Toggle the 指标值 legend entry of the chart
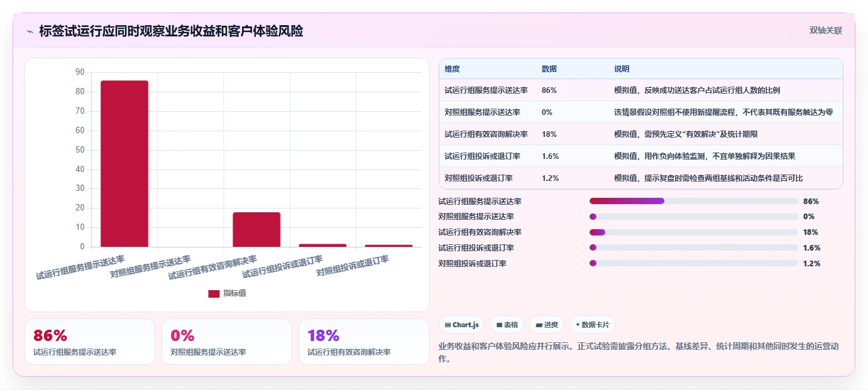Image resolution: width=868 pixels, height=390 pixels. pos(227,293)
